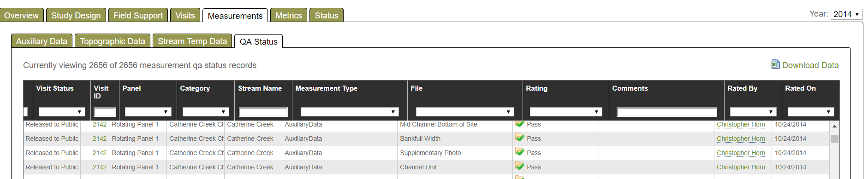The height and width of the screenshot is (179, 868).
Task: Go to the Visits tab
Action: pos(185,15)
